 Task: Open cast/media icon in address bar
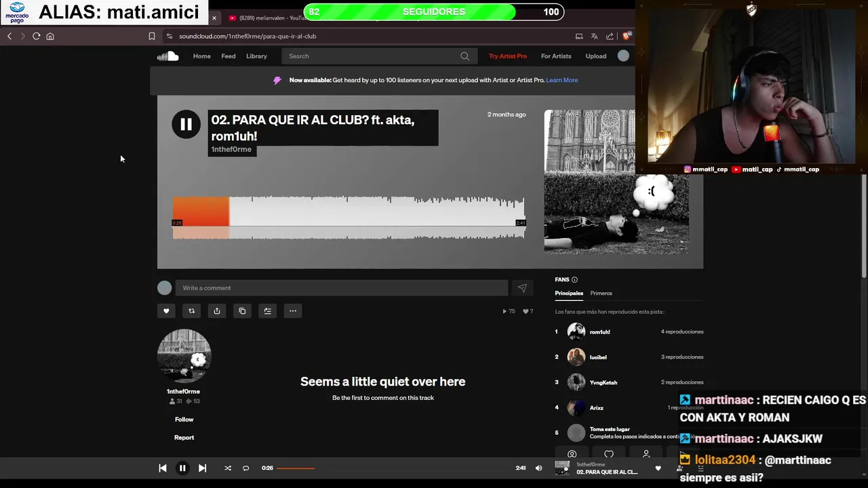pos(579,36)
